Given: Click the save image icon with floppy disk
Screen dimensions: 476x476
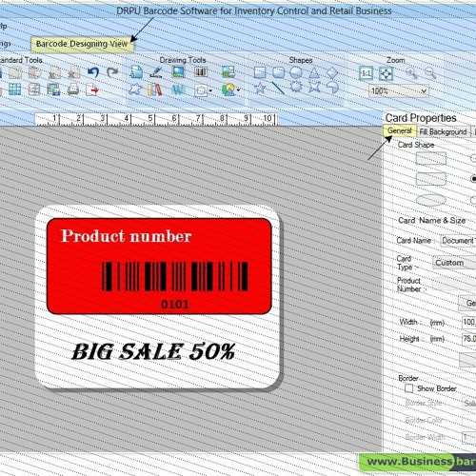Looking at the screenshot, I should click(53, 89).
